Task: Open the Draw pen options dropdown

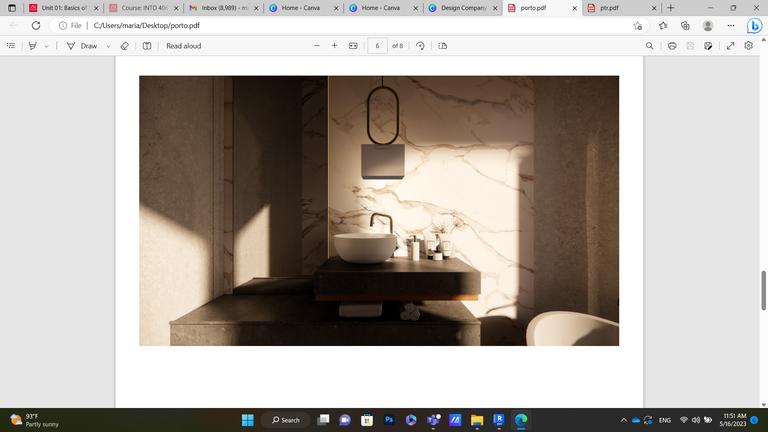Action: point(108,46)
